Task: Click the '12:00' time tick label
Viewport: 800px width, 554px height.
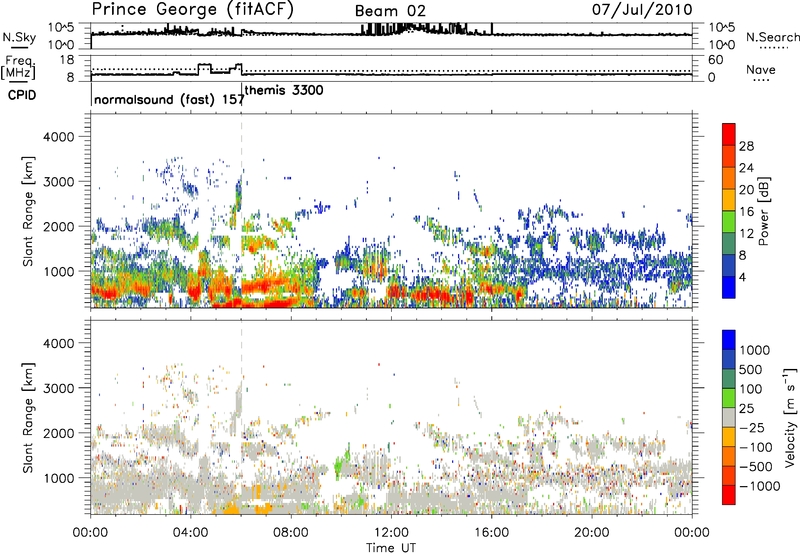Action: (x=391, y=533)
